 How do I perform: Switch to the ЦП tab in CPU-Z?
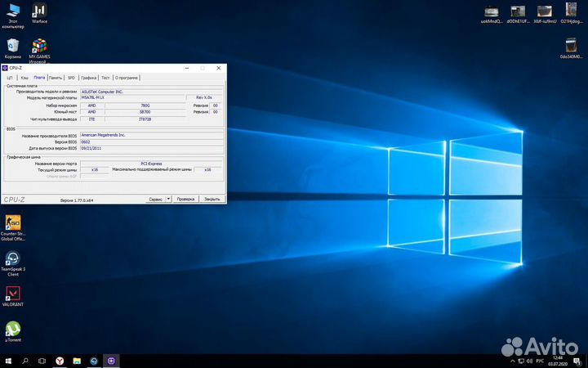point(10,78)
